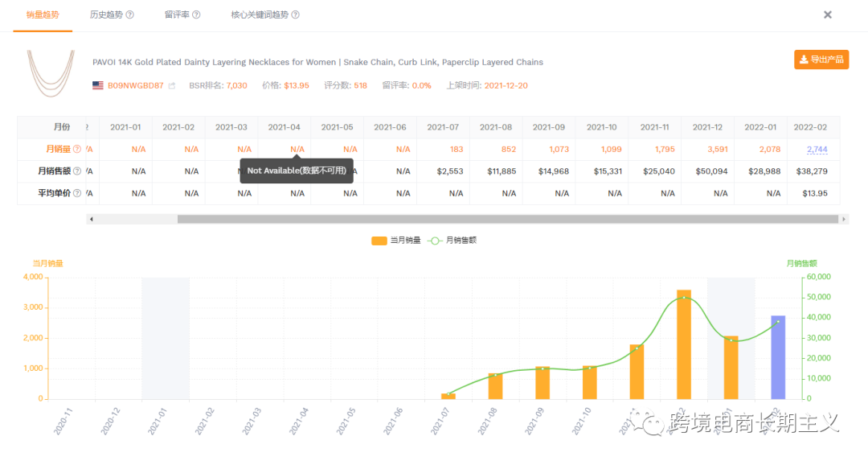868x461 pixels.
Task: Click help icon next to 月销售额 row
Action: (x=77, y=171)
